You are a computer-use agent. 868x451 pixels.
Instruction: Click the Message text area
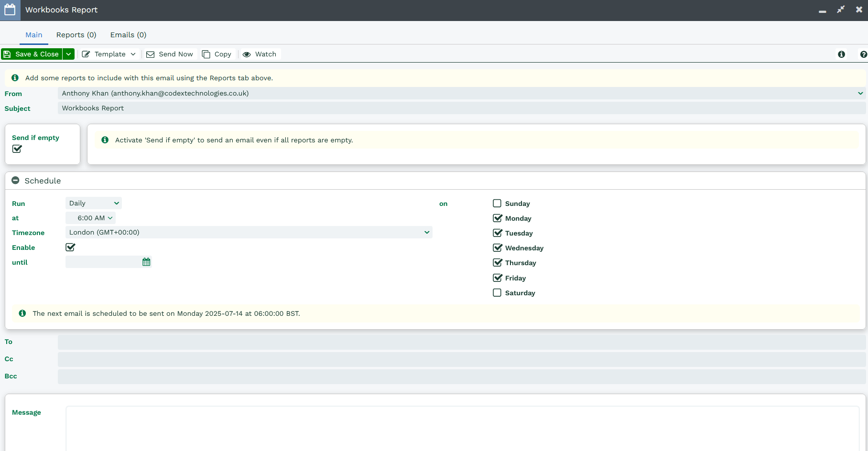(x=462, y=429)
